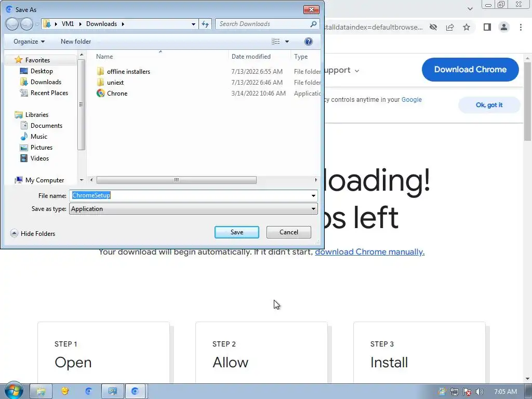Select the Chrone application file
Screen dimensions: 532x399
(117, 94)
